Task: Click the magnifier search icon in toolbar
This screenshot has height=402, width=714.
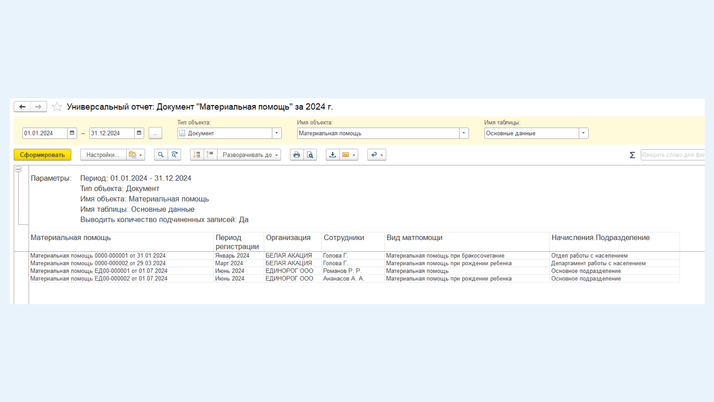Action: pos(160,155)
